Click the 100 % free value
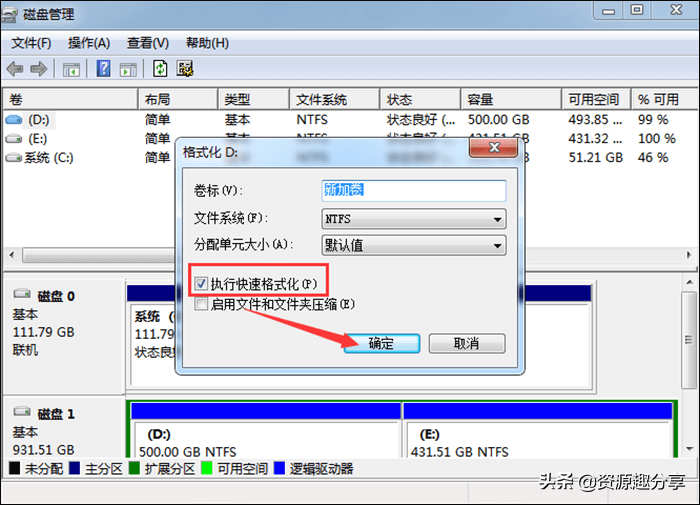700x505 pixels. point(656,139)
